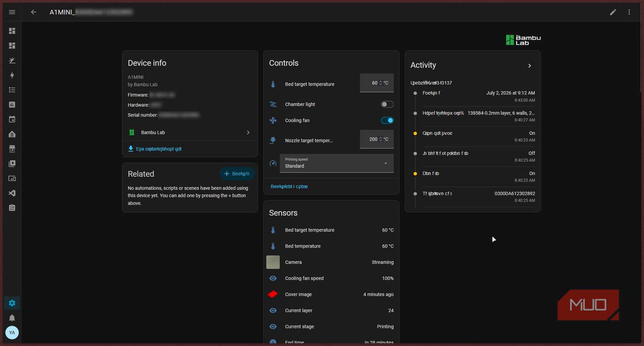Click the Nozzle target temperature 200 °C field

coord(377,139)
